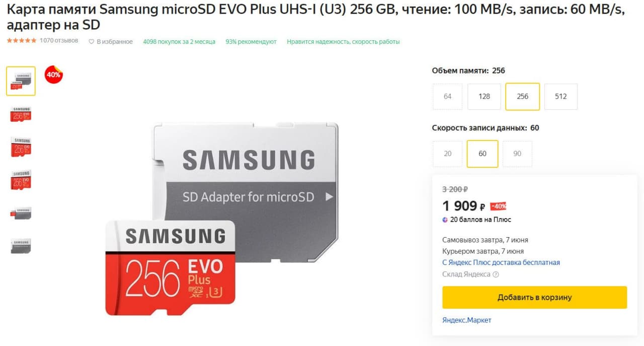Open the second thumbnail showing 256 EVO card
The image size is (644, 346).
[x=21, y=114]
